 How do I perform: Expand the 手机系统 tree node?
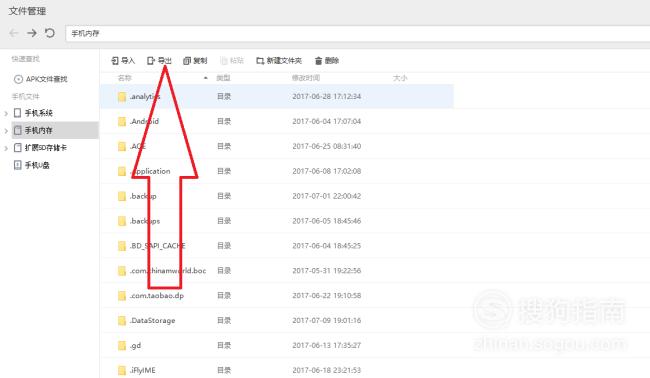pos(6,113)
